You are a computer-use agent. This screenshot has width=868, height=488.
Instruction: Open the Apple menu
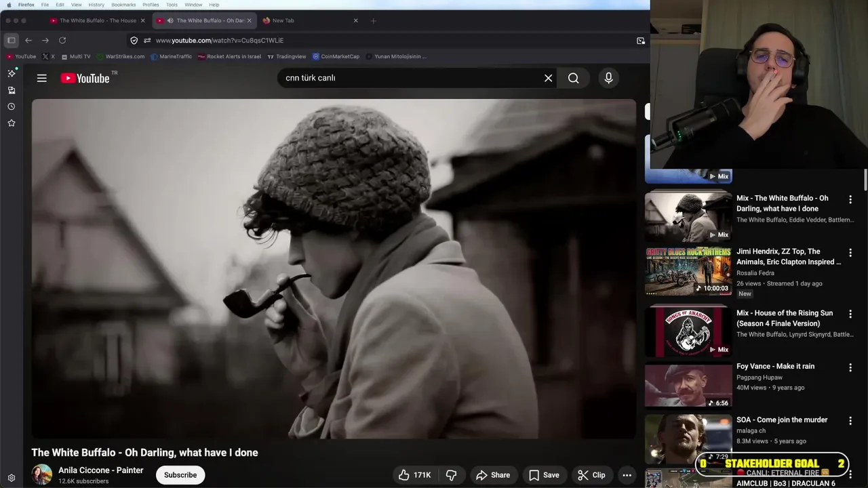click(x=9, y=5)
